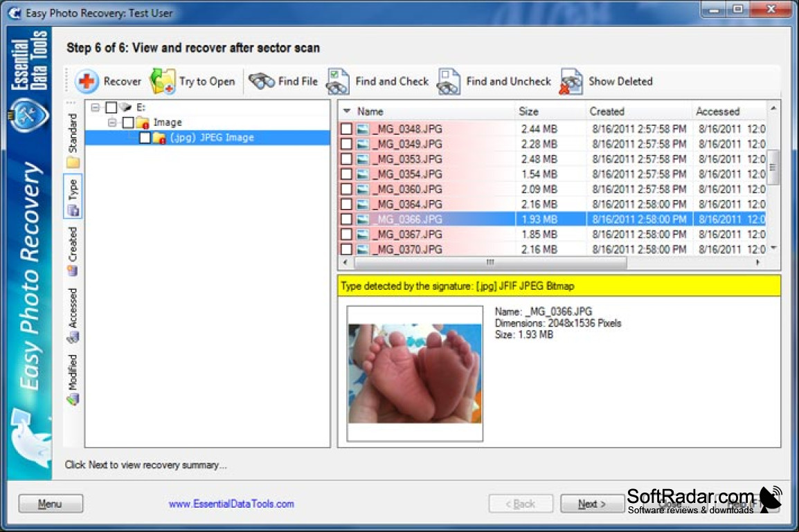
Task: Click the file icon of _MG_0366.JPG
Action: click(x=362, y=219)
